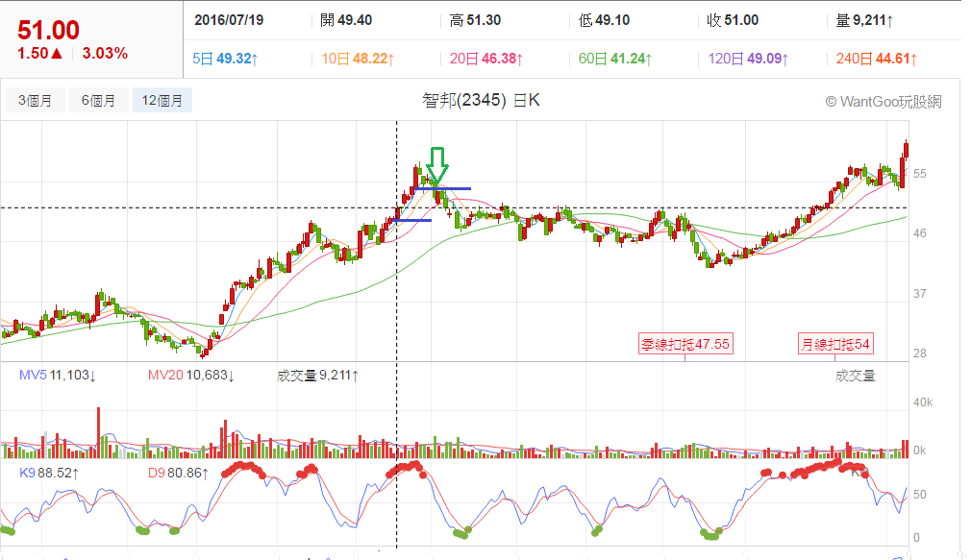Click the tallest red volume bar
The width and height of the screenshot is (971, 560).
tap(98, 432)
